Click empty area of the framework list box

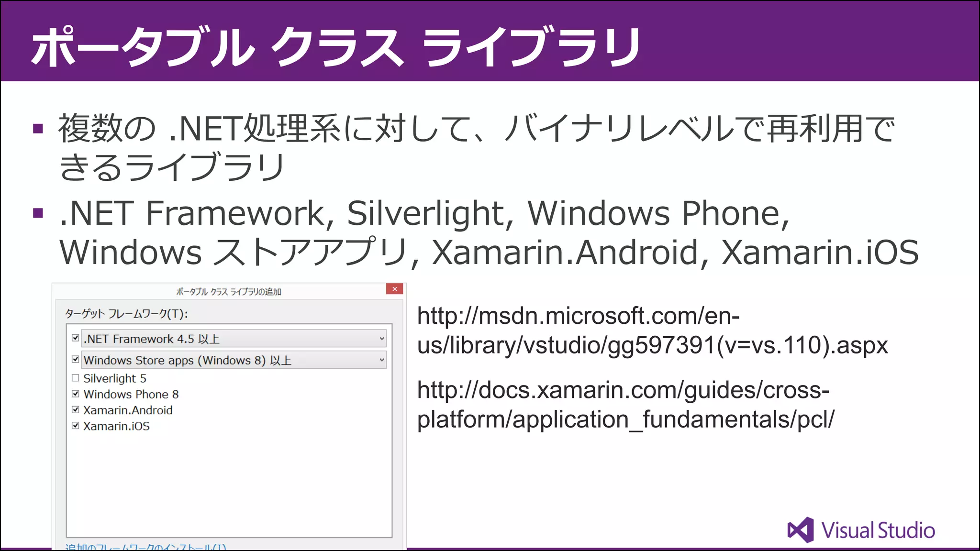point(229,483)
